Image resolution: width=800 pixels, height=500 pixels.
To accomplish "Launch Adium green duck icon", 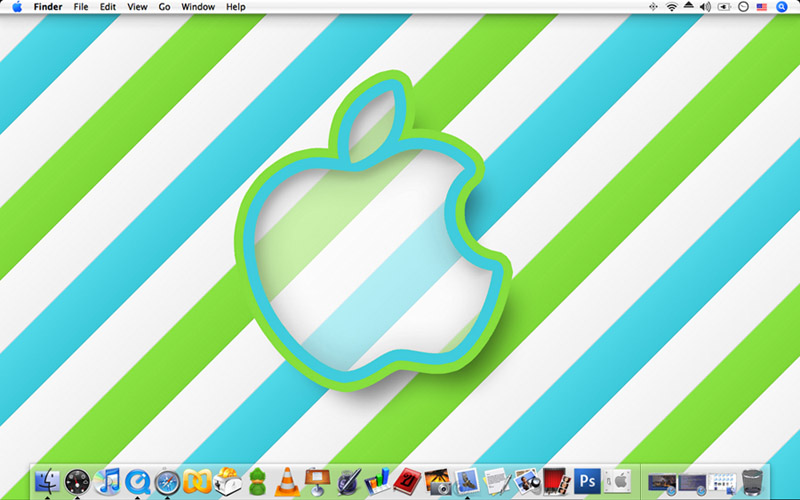I will (258, 482).
